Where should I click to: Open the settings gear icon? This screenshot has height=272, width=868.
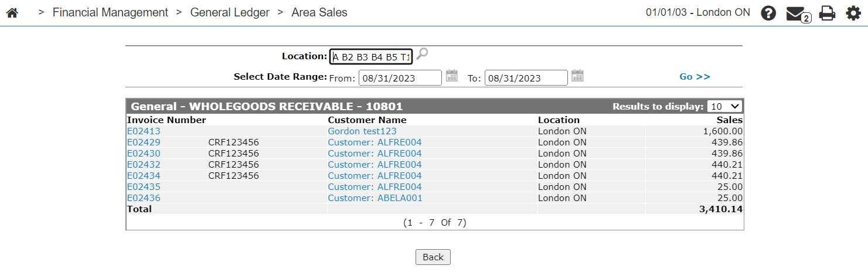click(853, 13)
